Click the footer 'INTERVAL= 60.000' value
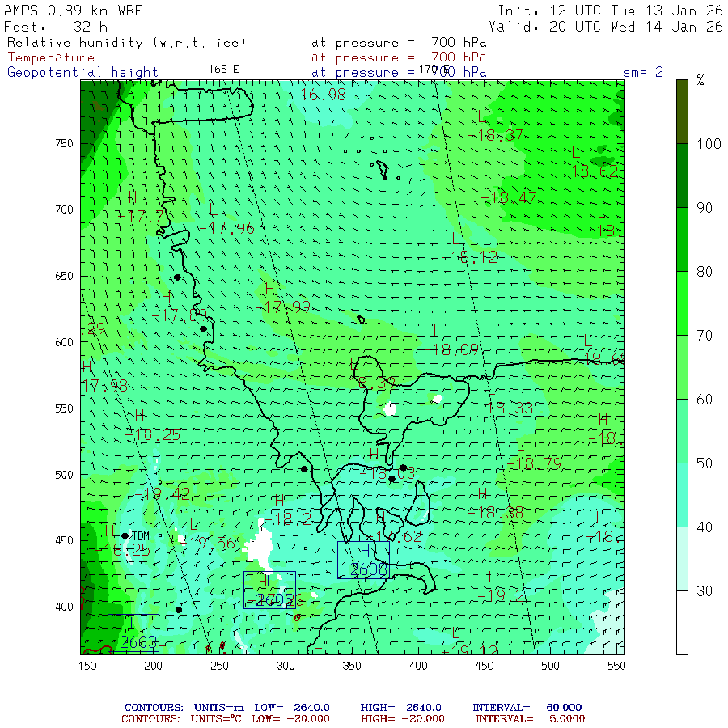 [527, 708]
